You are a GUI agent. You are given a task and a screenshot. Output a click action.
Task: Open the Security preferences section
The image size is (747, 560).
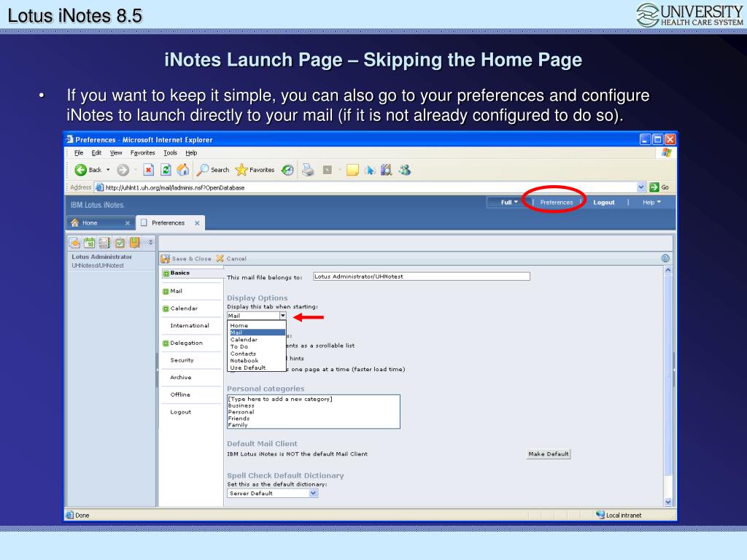pyautogui.click(x=182, y=360)
